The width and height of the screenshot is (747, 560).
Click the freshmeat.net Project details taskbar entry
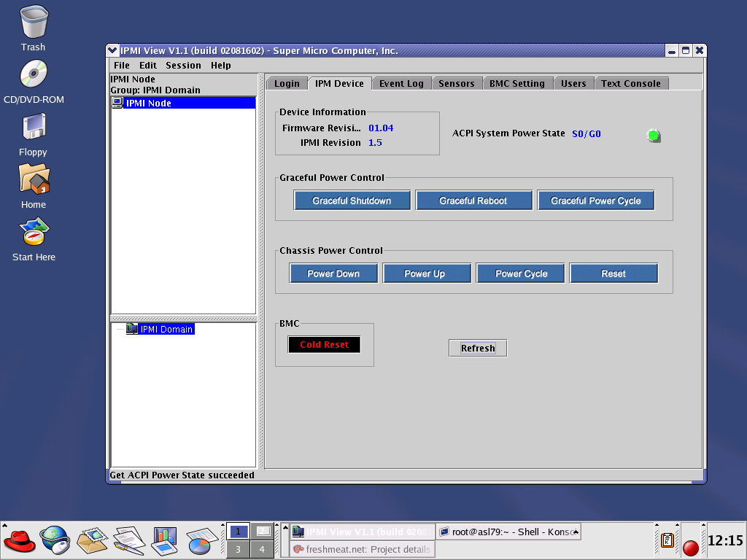click(362, 549)
